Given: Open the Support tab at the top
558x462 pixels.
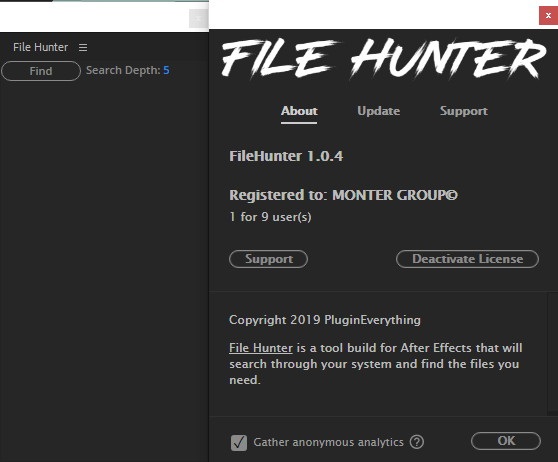Looking at the screenshot, I should pyautogui.click(x=464, y=111).
